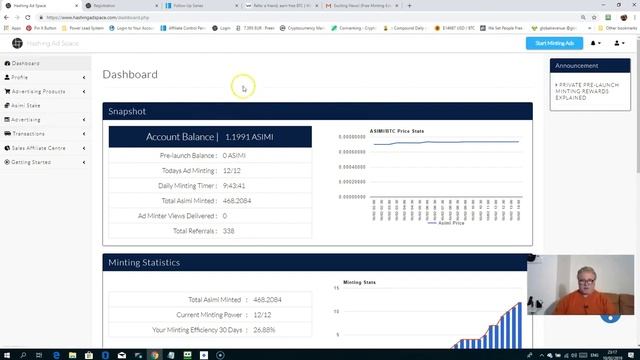Image resolution: width=640 pixels, height=360 pixels.
Task: Click the Advertising Products cart icon
Action: pyautogui.click(x=7, y=91)
